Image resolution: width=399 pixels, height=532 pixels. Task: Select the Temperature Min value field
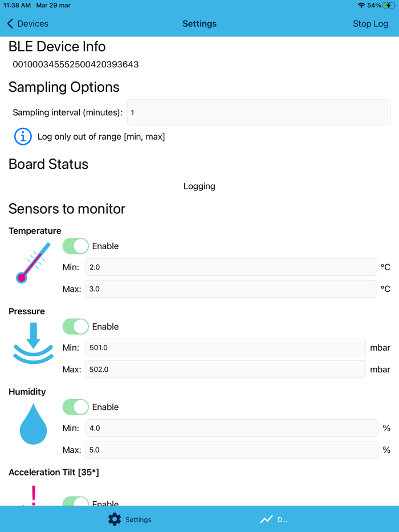click(231, 267)
